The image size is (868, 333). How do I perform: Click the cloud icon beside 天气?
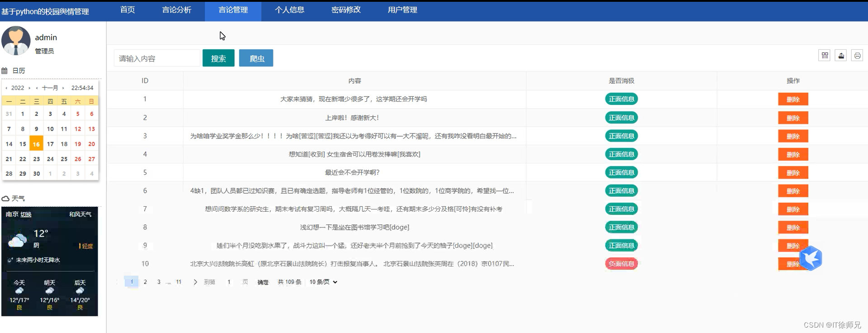click(5, 199)
